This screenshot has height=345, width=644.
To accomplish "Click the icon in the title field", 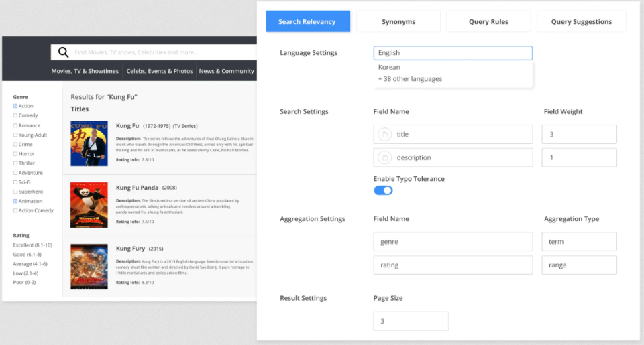I will [385, 134].
